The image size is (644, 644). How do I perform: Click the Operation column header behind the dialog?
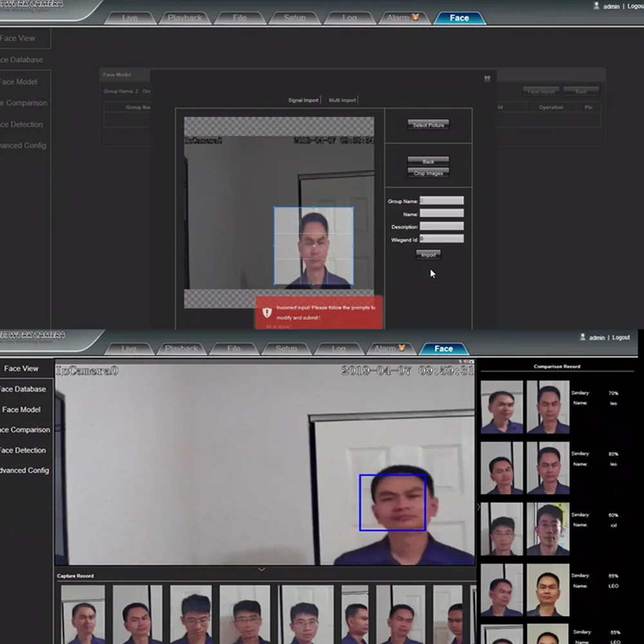pos(551,107)
